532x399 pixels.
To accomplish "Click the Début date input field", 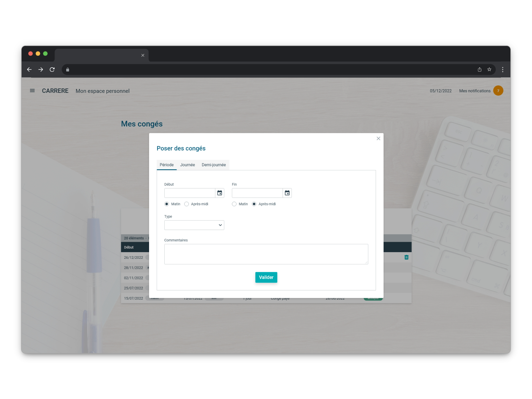I will 189,193.
